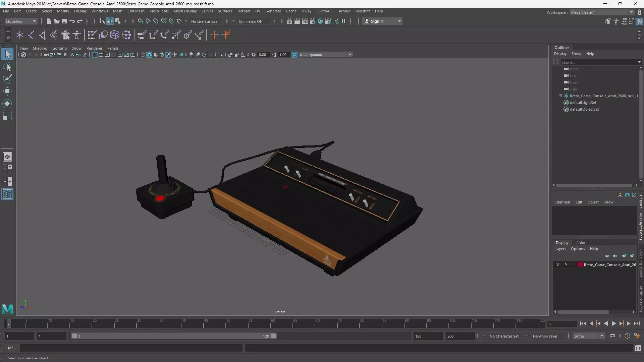Activate the Paint selection tool
This screenshot has width=644, height=362.
[x=7, y=79]
